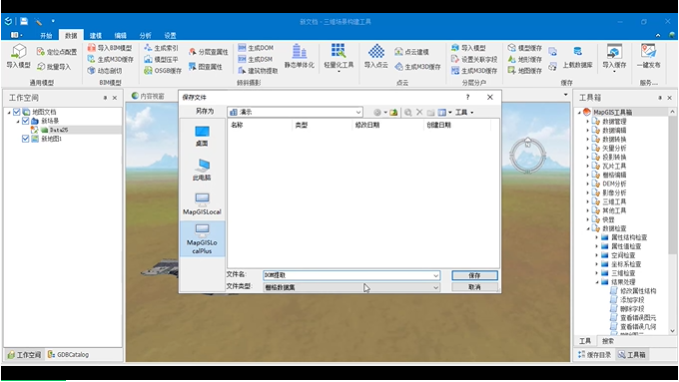
Task: Click the save disk icon in title bar
Action: (x=24, y=21)
